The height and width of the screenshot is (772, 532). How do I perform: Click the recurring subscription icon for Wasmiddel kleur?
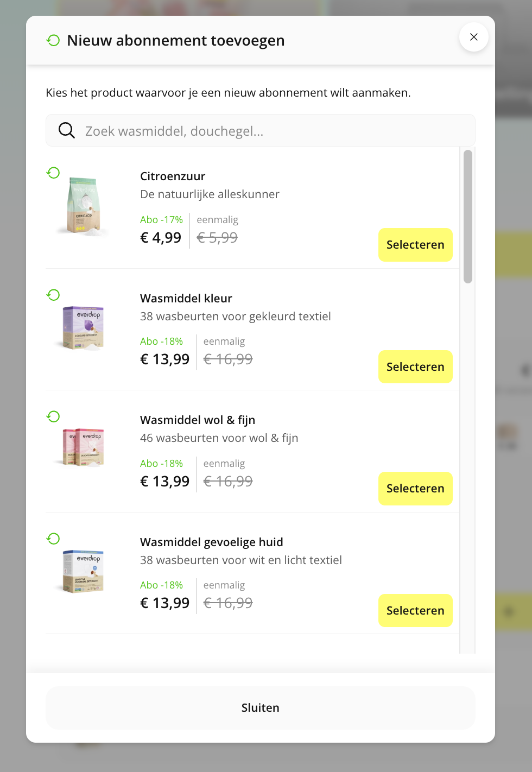53,295
